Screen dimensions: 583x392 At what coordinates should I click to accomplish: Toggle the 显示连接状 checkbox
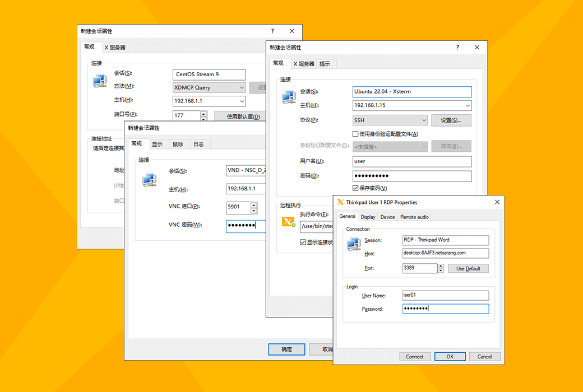(x=303, y=242)
